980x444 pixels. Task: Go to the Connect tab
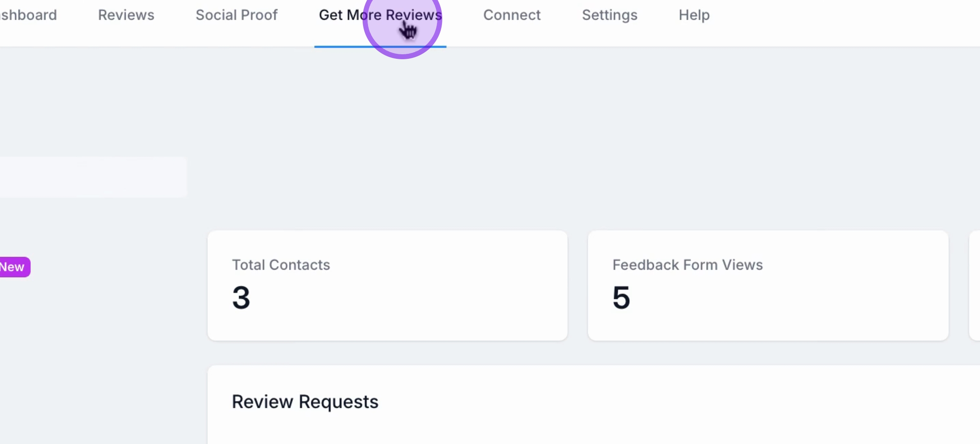click(512, 15)
